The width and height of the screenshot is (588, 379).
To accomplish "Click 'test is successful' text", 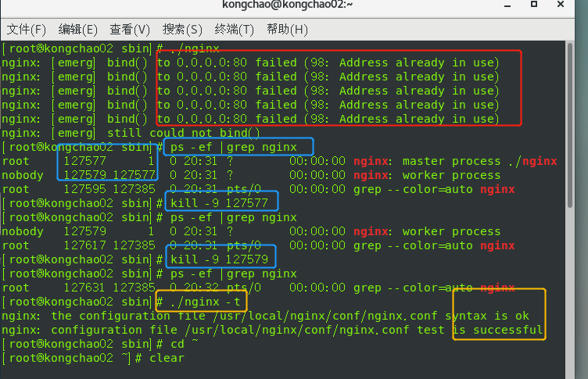I will point(480,330).
